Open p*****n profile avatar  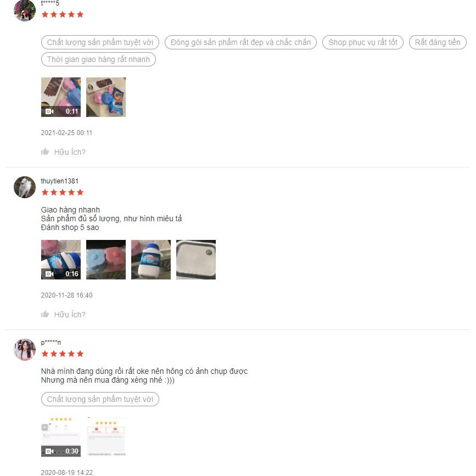click(25, 350)
